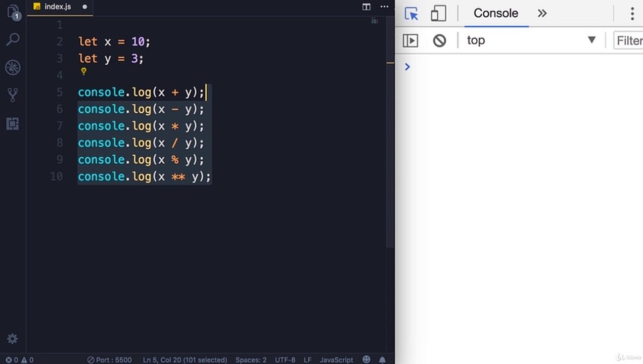This screenshot has width=643, height=364.
Task: Click the unsaved dot on index.js tab
Action: coord(84,7)
